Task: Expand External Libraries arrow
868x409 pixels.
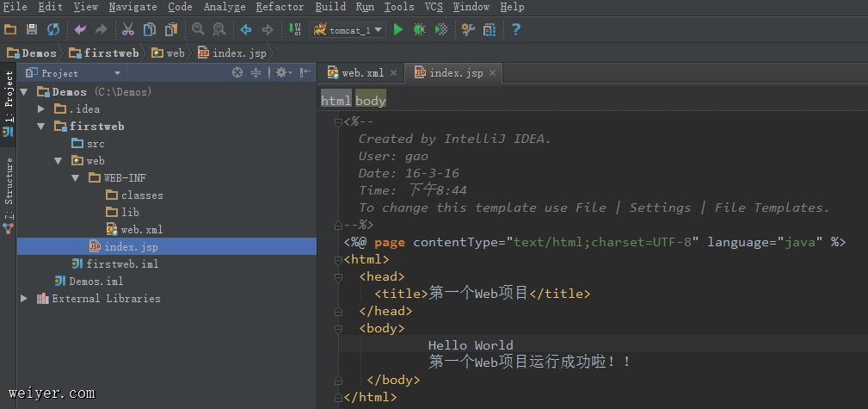Action: tap(24, 298)
